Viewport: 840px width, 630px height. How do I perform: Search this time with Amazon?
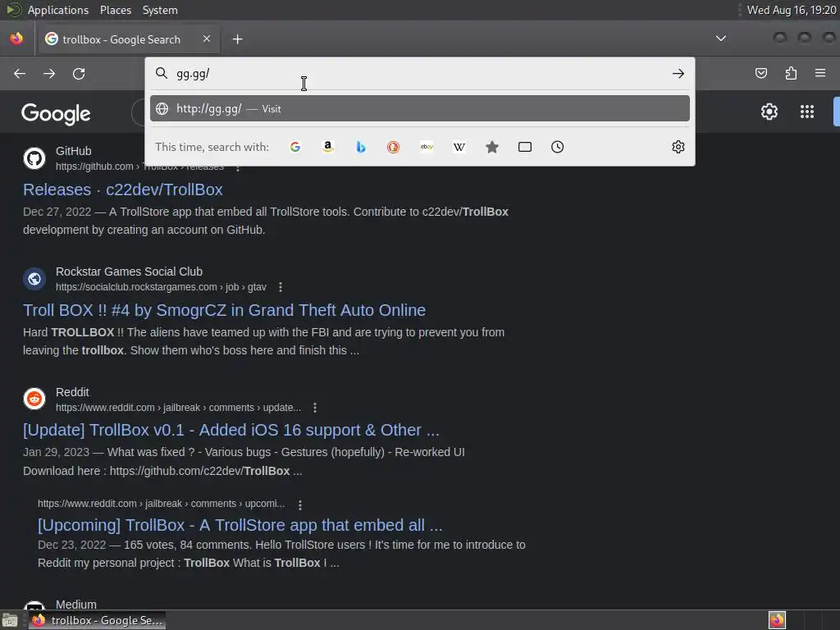(328, 147)
